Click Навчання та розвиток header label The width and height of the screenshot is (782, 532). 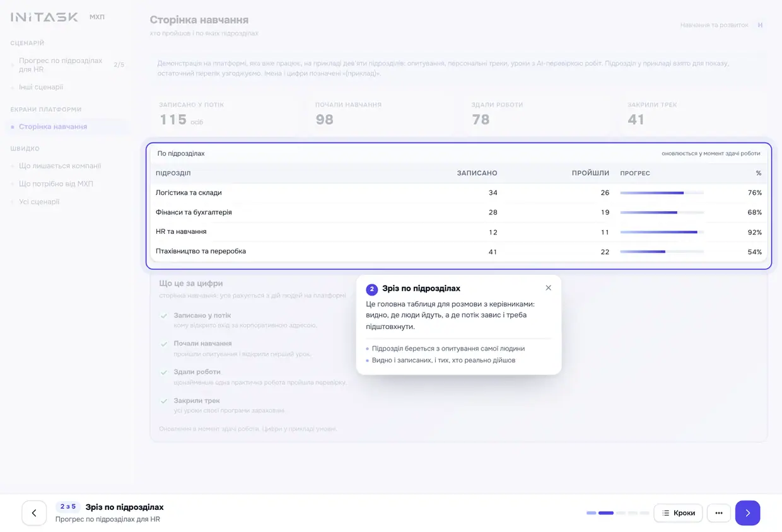[714, 25]
